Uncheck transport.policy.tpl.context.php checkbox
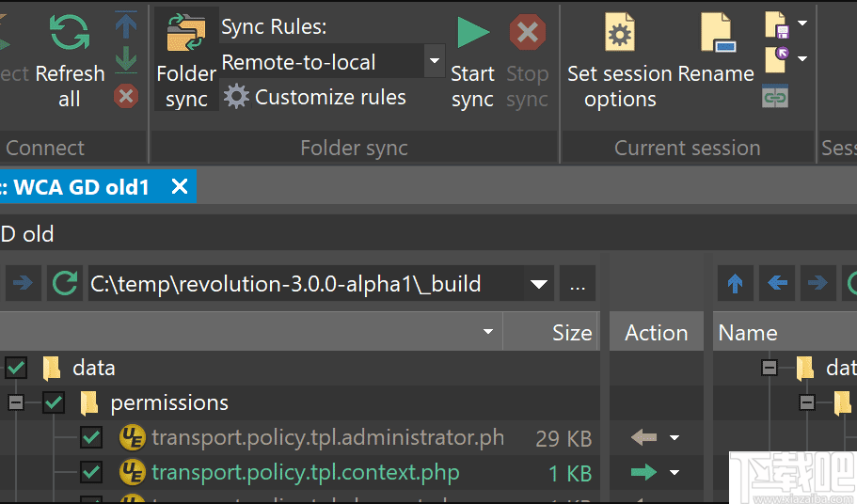Image resolution: width=857 pixels, height=504 pixels. coord(91,472)
